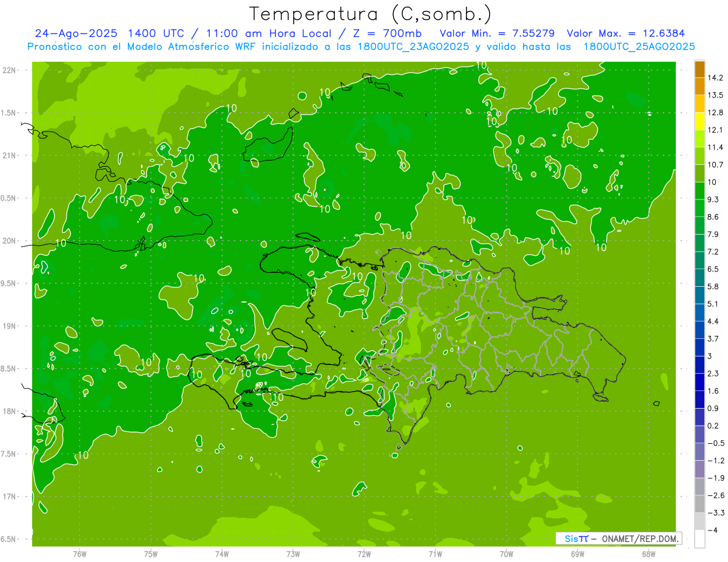Click the "-0.5" color scale value
728x562 pixels.
tap(715, 443)
